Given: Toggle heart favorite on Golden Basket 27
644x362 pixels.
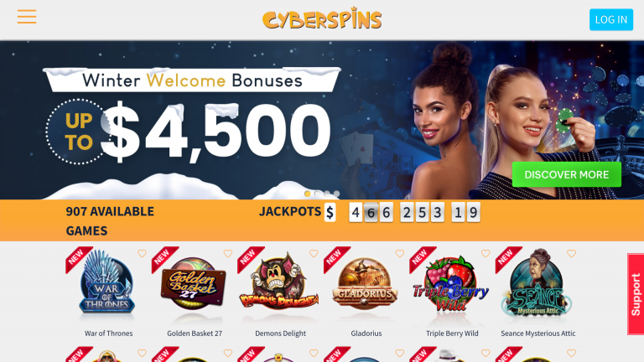Looking at the screenshot, I should tap(227, 254).
